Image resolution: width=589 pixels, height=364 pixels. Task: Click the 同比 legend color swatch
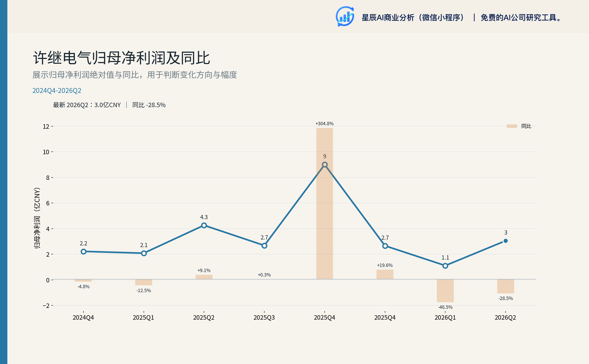[512, 126]
